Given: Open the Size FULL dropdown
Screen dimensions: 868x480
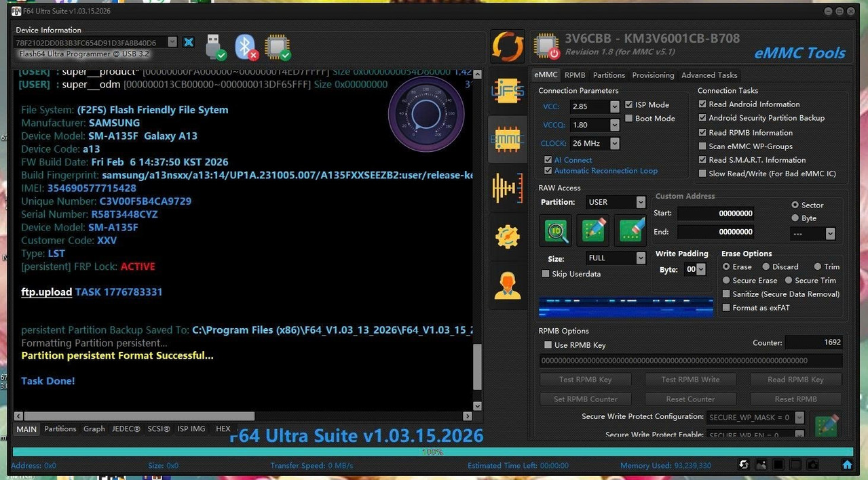Looking at the screenshot, I should tap(641, 258).
